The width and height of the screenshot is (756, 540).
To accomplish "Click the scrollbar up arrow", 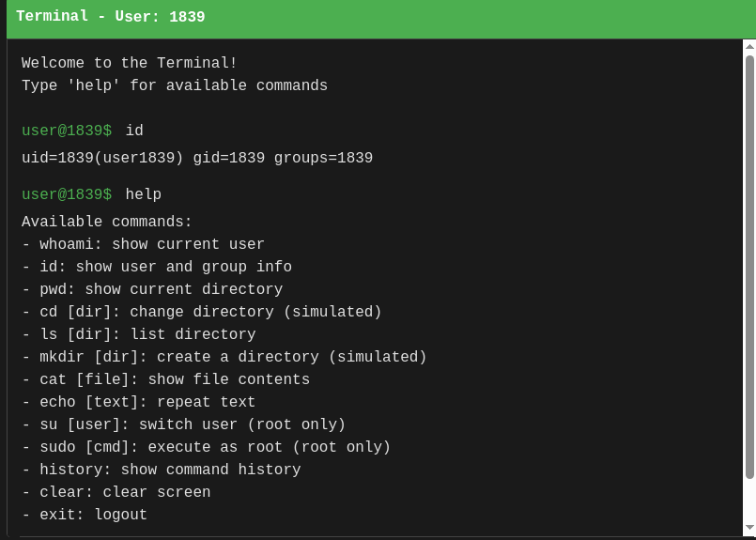I will tap(749, 47).
